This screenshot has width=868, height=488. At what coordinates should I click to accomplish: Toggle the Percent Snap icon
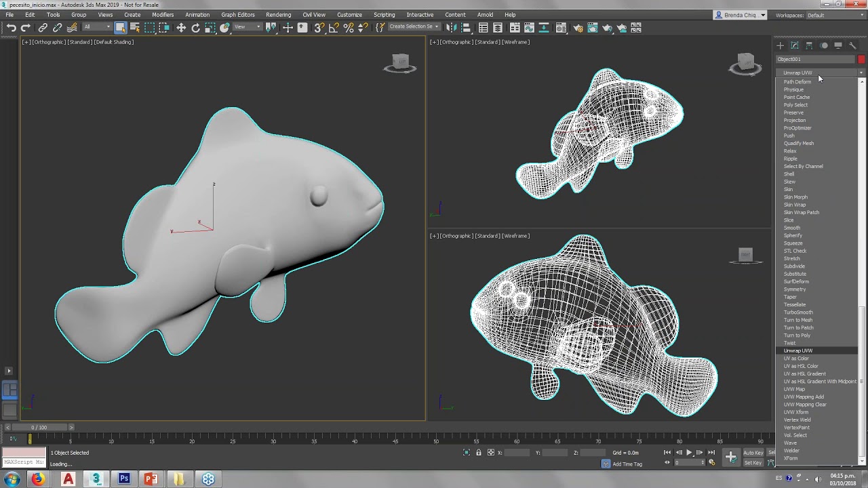[x=349, y=28]
